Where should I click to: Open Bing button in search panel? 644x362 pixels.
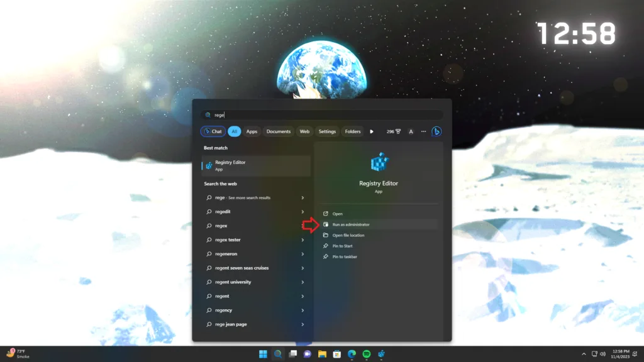pyautogui.click(x=436, y=131)
